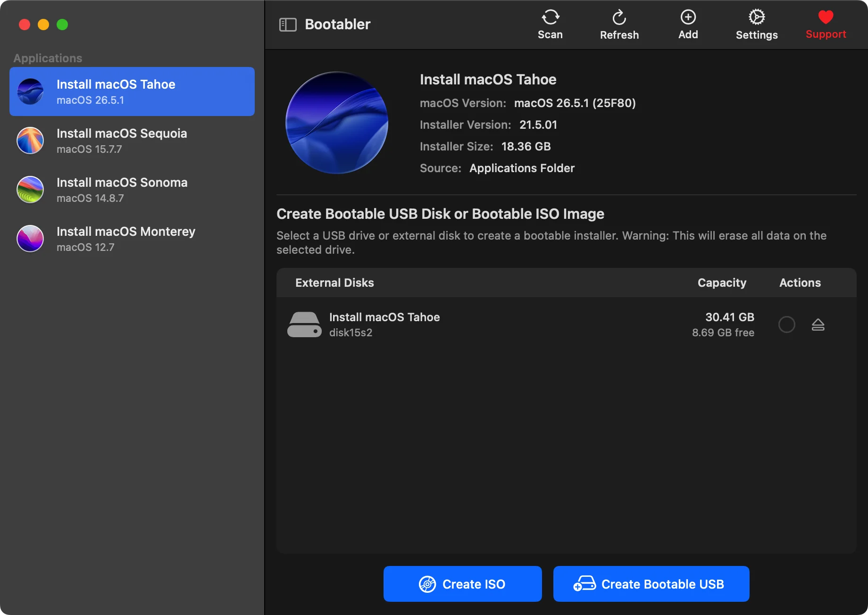Select Install macOS Sequoia in sidebar
Image resolution: width=868 pixels, height=615 pixels.
pos(132,141)
